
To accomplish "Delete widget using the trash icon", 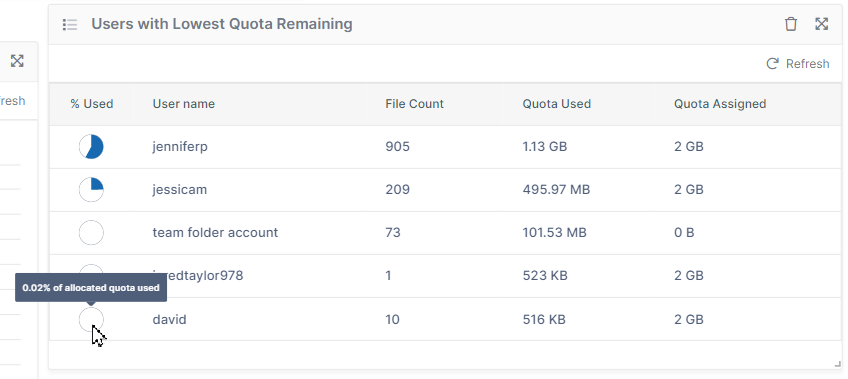I will pyautogui.click(x=791, y=24).
